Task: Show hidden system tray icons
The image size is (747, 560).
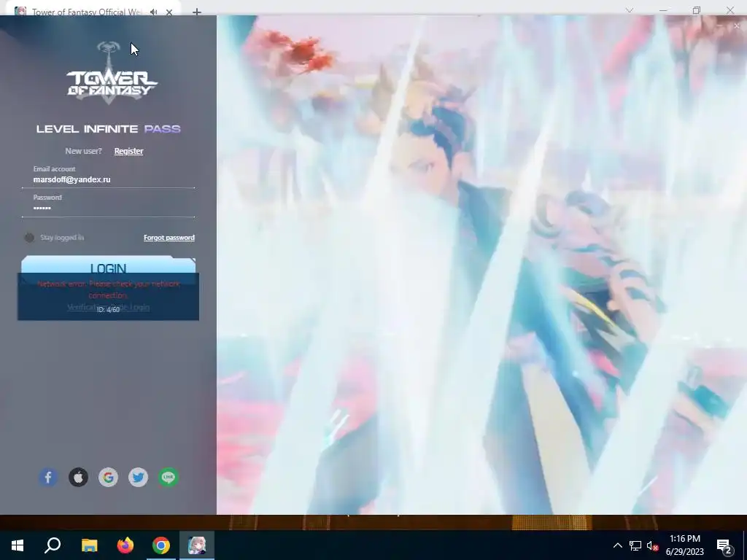Action: 617,545
